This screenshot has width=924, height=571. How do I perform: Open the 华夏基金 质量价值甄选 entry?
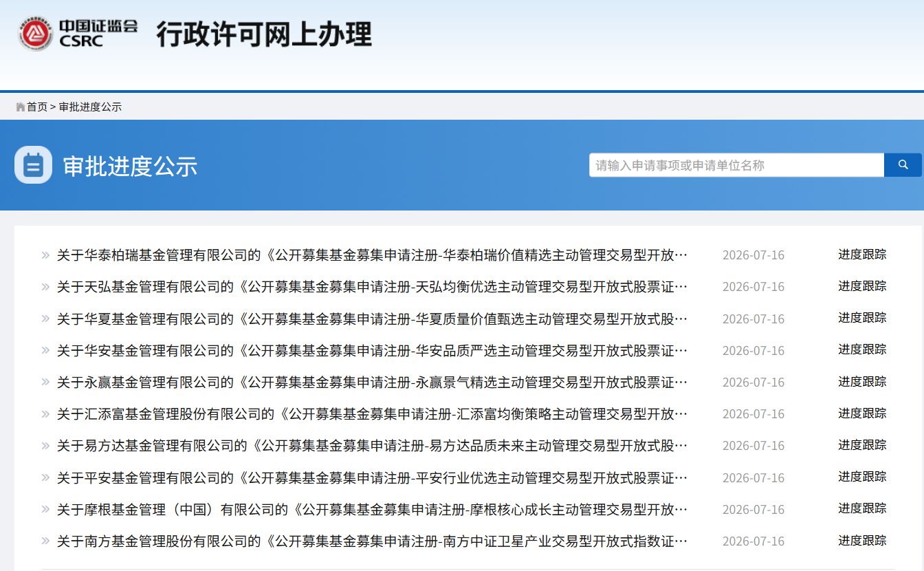tap(372, 319)
